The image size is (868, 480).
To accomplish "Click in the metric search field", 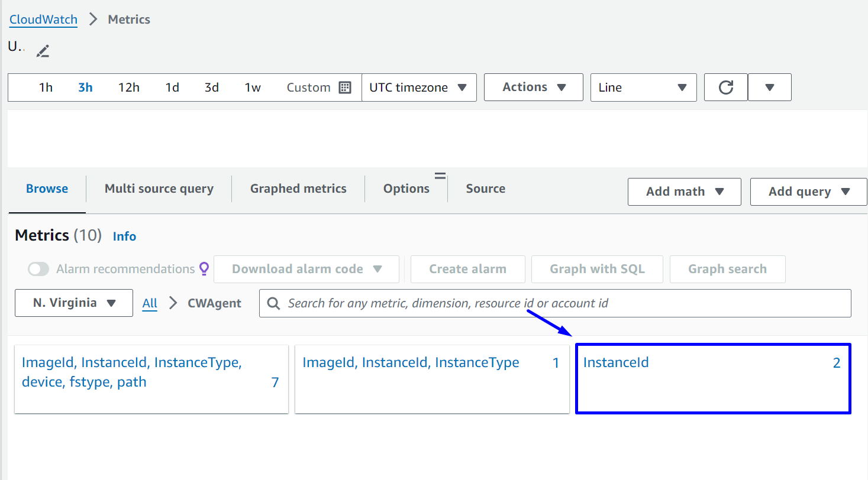I will coord(562,303).
